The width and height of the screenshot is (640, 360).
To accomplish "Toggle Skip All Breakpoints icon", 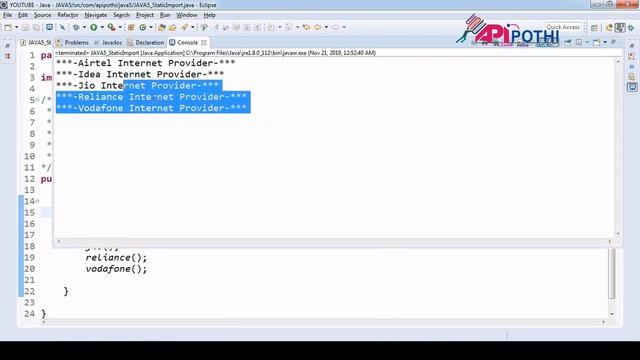I will tap(62, 27).
